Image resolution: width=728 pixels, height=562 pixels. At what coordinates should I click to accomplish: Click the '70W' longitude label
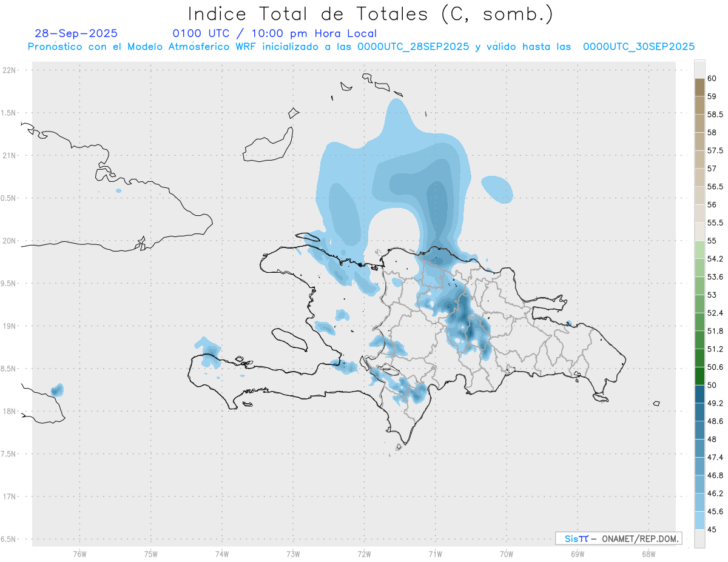coord(507,554)
